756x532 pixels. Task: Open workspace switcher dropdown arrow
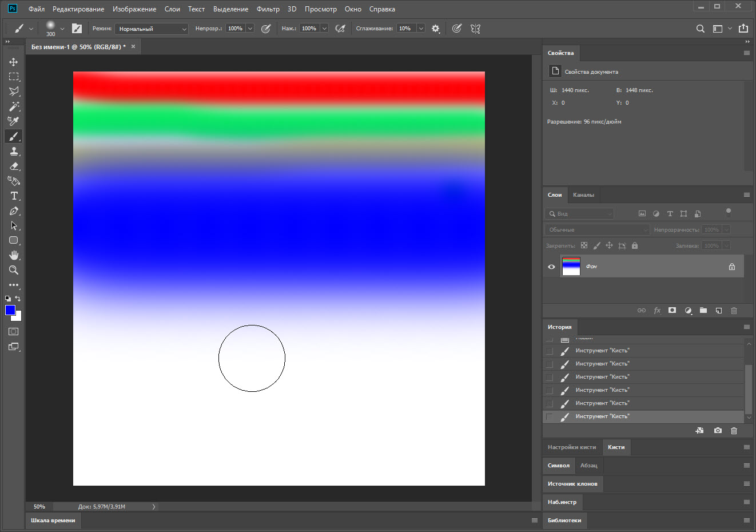coord(730,29)
